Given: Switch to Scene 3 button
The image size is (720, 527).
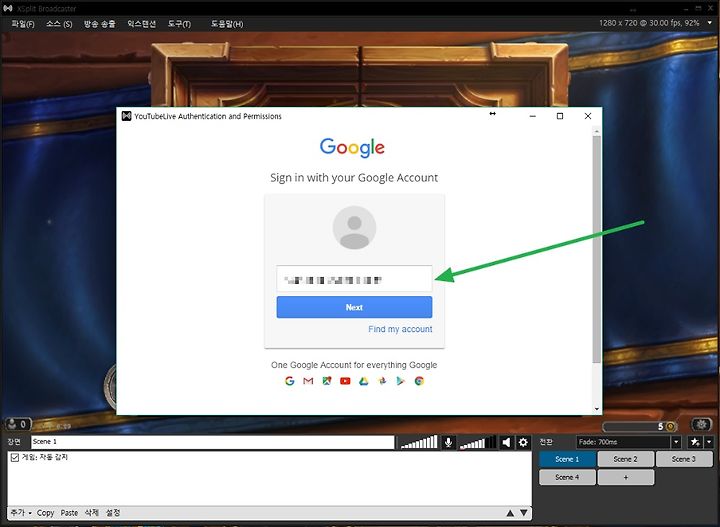Looking at the screenshot, I should 684,459.
